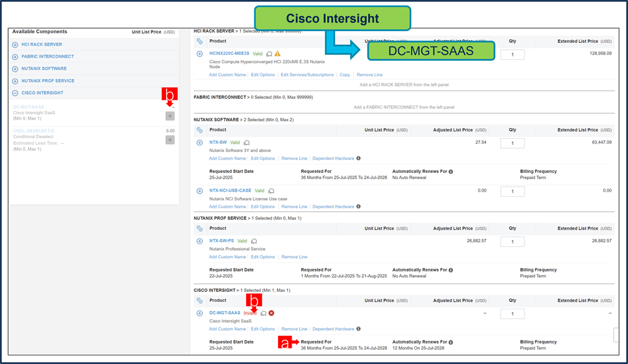Click the link icon in CISCO INTERSIGHT header

[x=199, y=301]
